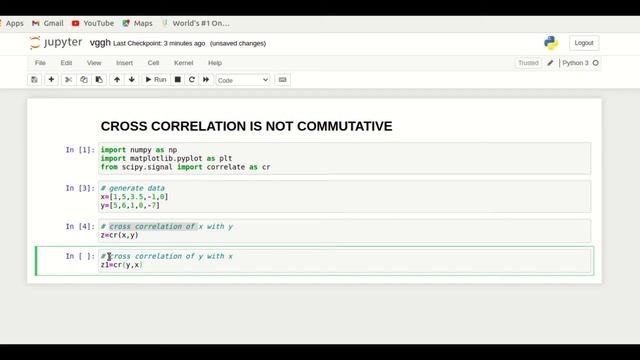Rename the notebook titled vggh
Image resolution: width=640 pixels, height=360 pixels.
(100, 43)
